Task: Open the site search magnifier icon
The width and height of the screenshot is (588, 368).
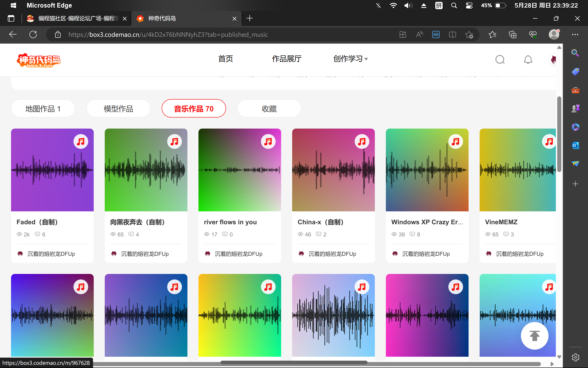Action: (500, 59)
